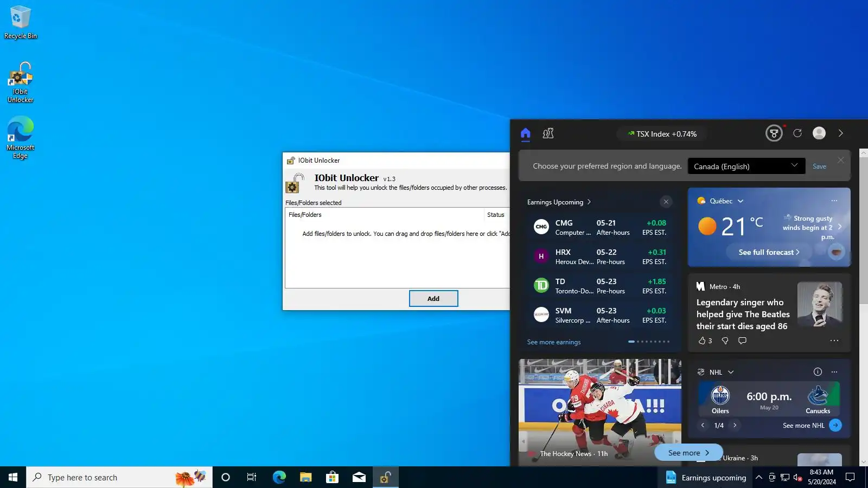Open the Action Center notifications icon
Viewport: 868px width, 488px height.
[850, 477]
